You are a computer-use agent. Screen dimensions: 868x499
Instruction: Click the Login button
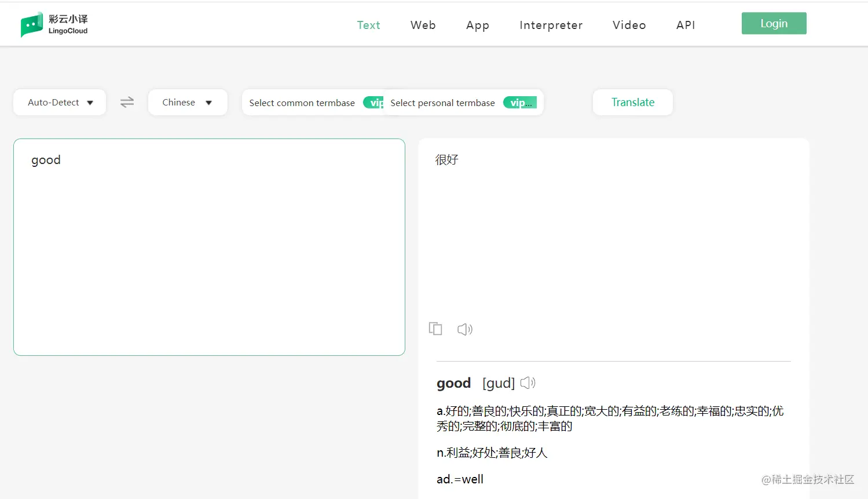[x=774, y=23]
